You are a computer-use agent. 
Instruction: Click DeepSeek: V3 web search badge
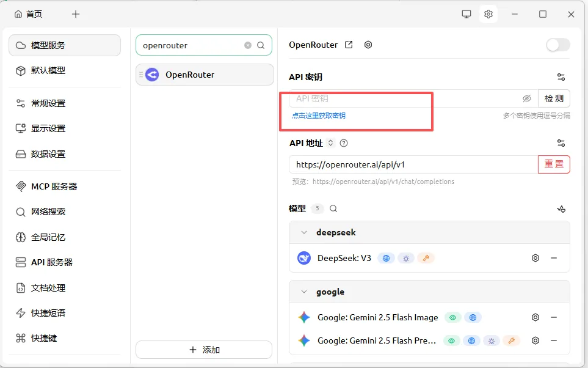click(x=386, y=259)
